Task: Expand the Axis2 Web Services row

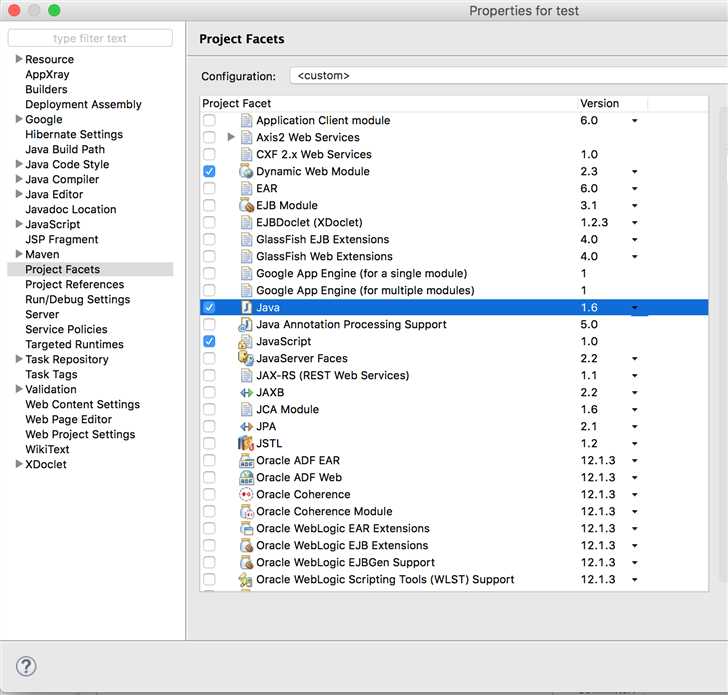Action: [x=231, y=137]
